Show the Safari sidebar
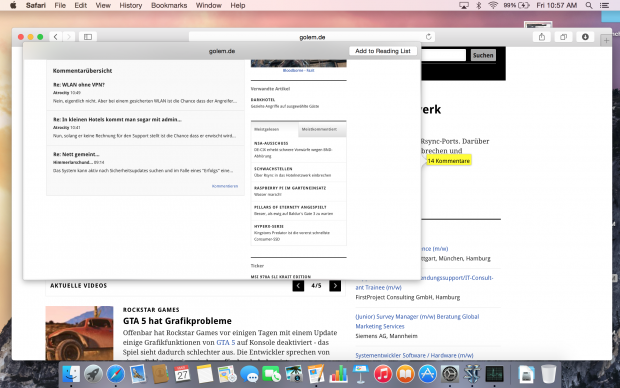 click(x=88, y=37)
